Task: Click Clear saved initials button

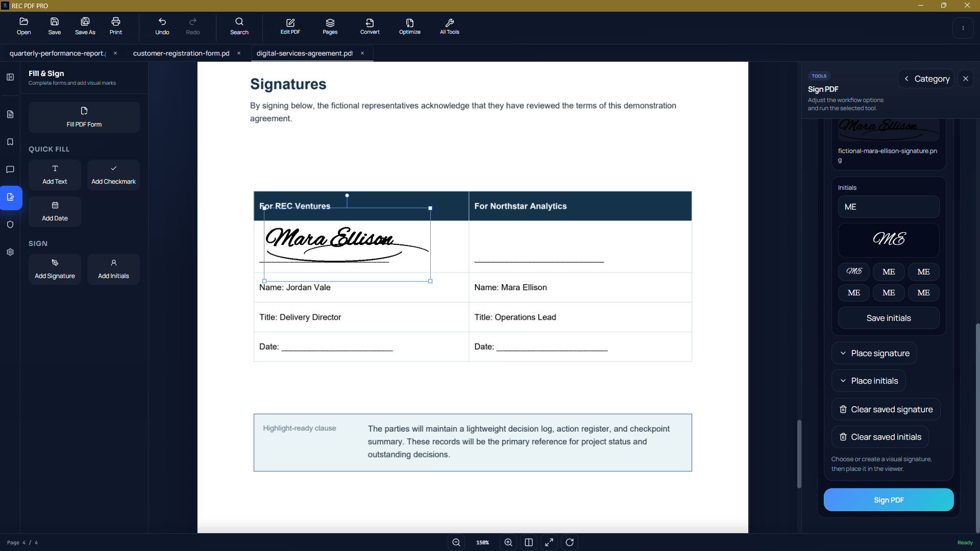Action: [880, 437]
